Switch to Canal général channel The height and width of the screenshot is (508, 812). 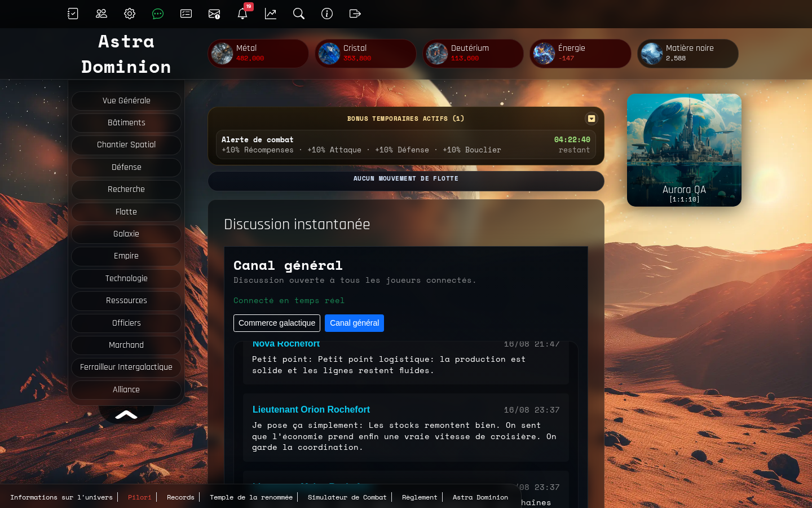click(354, 323)
